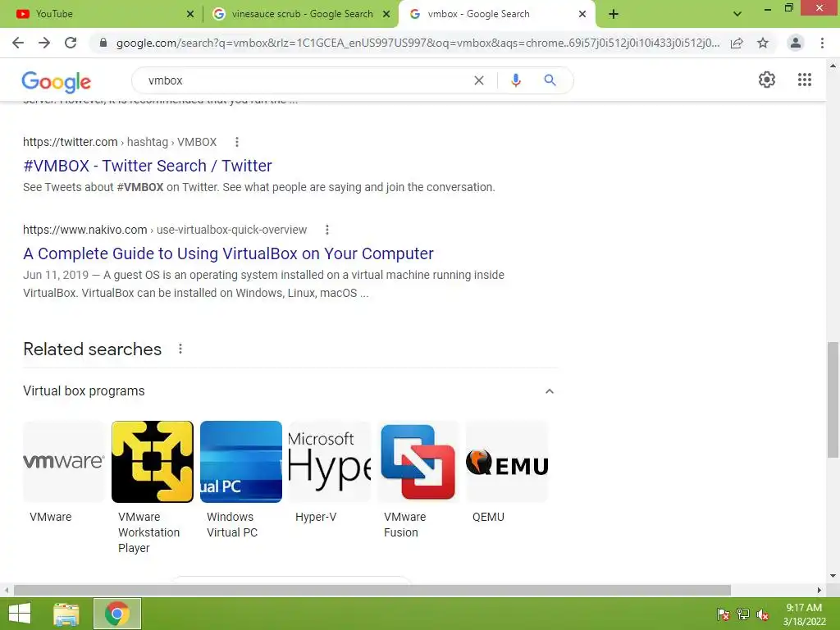The width and height of the screenshot is (840, 630).
Task: Select the vmbox - Google Search tab
Action: click(x=495, y=14)
